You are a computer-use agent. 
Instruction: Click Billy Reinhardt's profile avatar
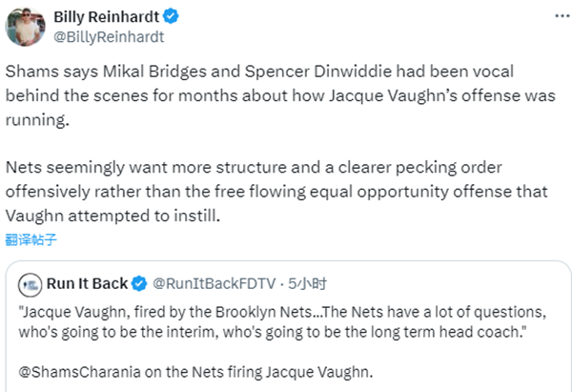[24, 27]
